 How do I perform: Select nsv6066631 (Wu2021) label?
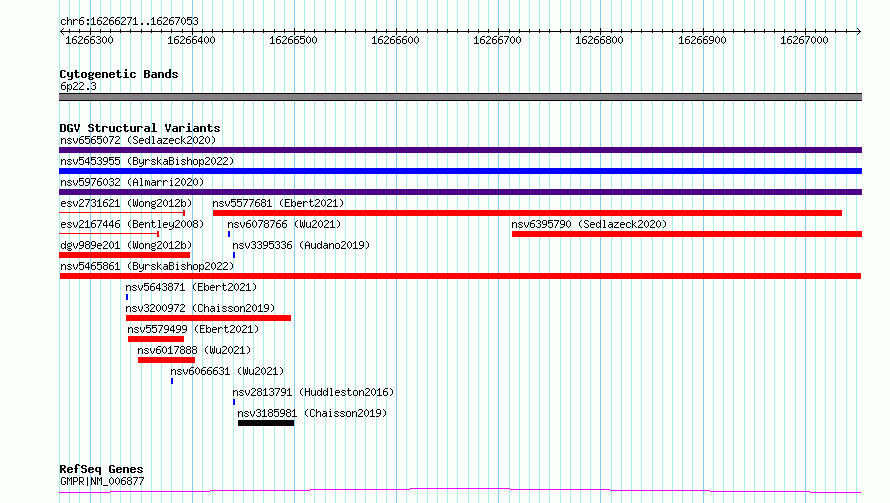227,371
